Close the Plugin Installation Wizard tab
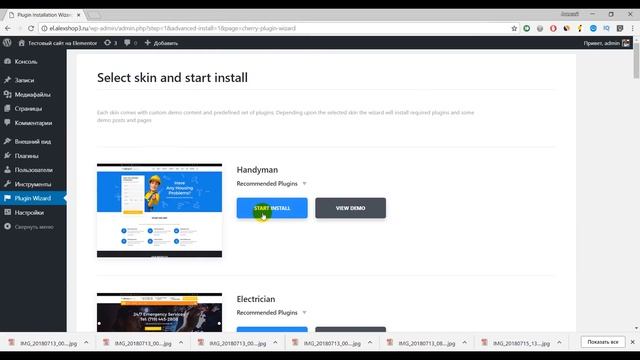The image size is (640, 360). coord(78,15)
